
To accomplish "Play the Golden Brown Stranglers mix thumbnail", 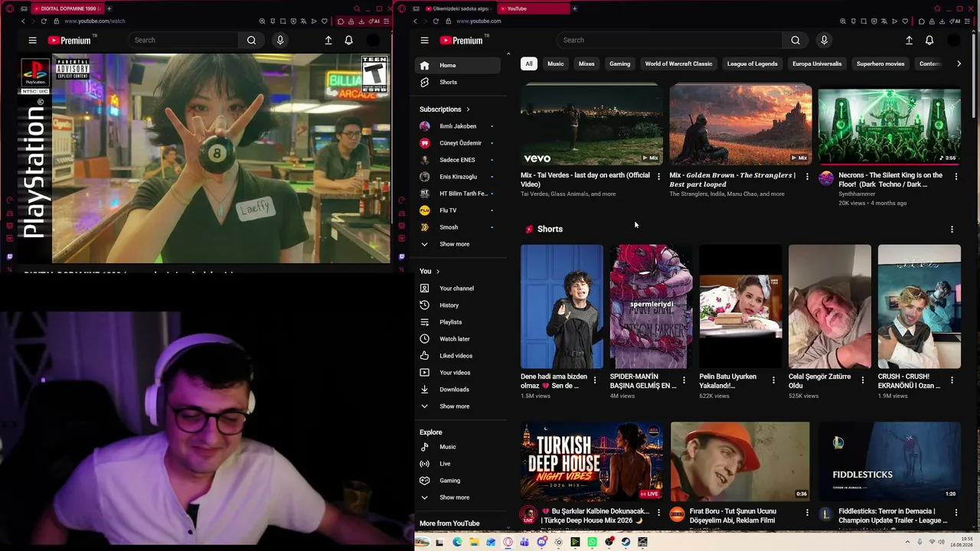I will pyautogui.click(x=740, y=125).
